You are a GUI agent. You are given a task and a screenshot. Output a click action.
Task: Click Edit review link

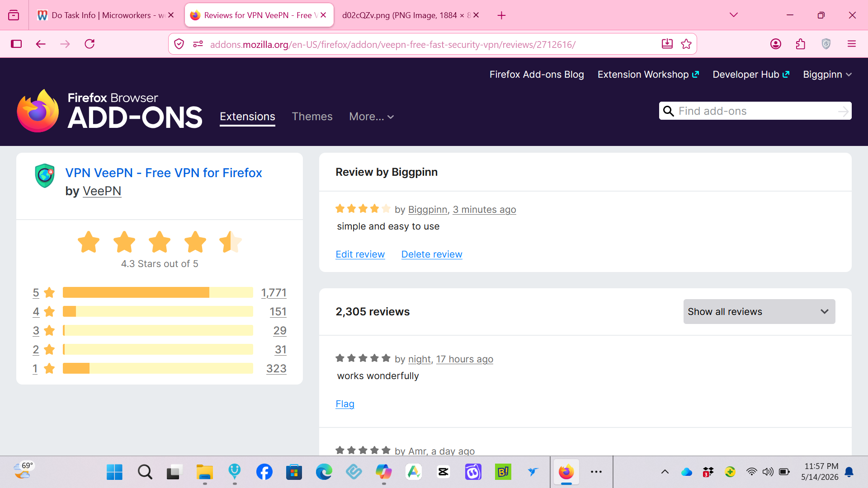[x=360, y=254]
